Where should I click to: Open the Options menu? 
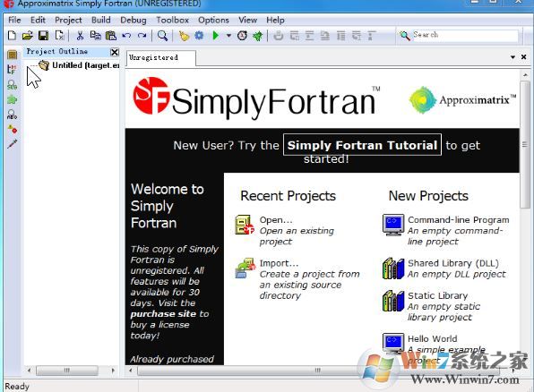(x=213, y=20)
